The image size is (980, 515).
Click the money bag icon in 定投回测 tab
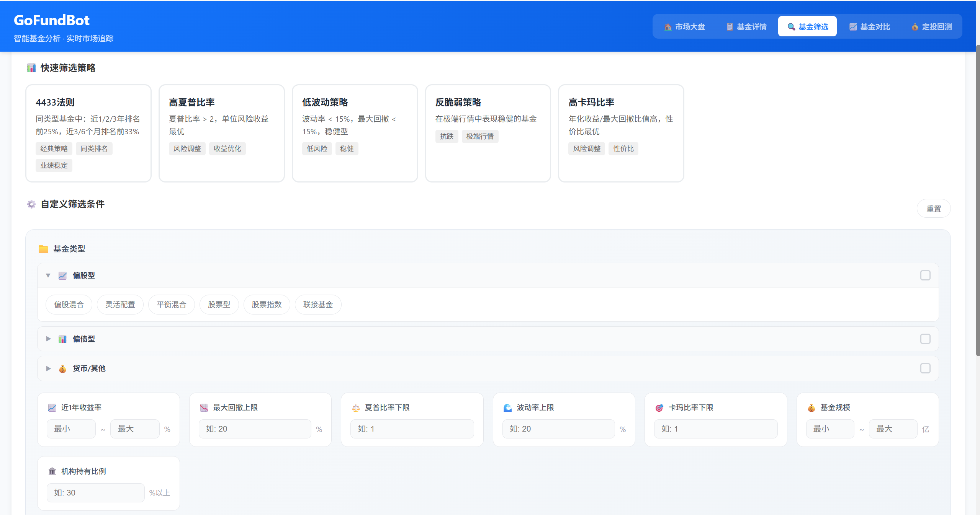pyautogui.click(x=915, y=27)
